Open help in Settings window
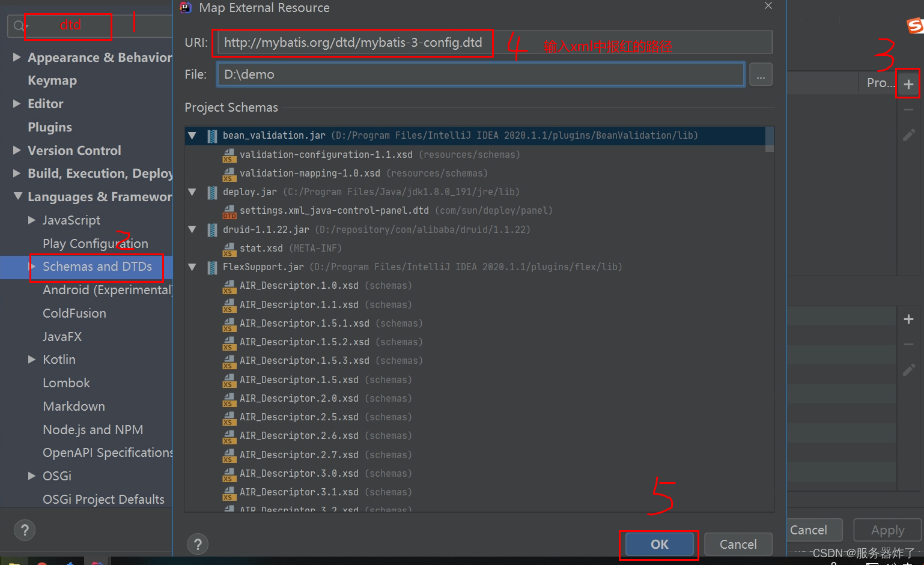 pyautogui.click(x=25, y=530)
